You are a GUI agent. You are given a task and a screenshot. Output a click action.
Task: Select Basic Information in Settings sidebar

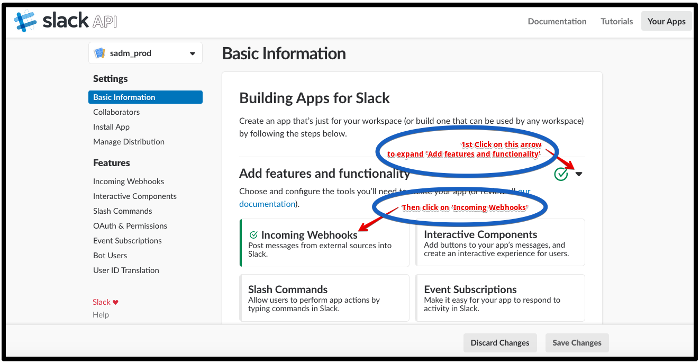146,97
